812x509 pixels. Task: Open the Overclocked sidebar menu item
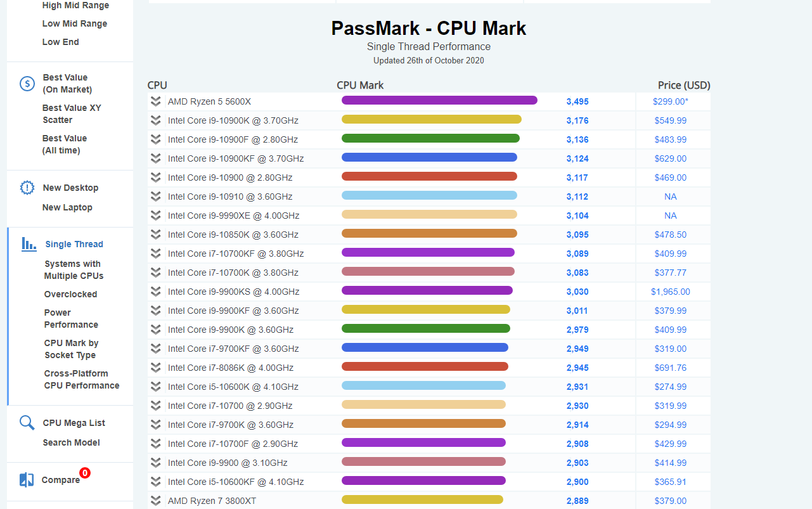(x=70, y=294)
